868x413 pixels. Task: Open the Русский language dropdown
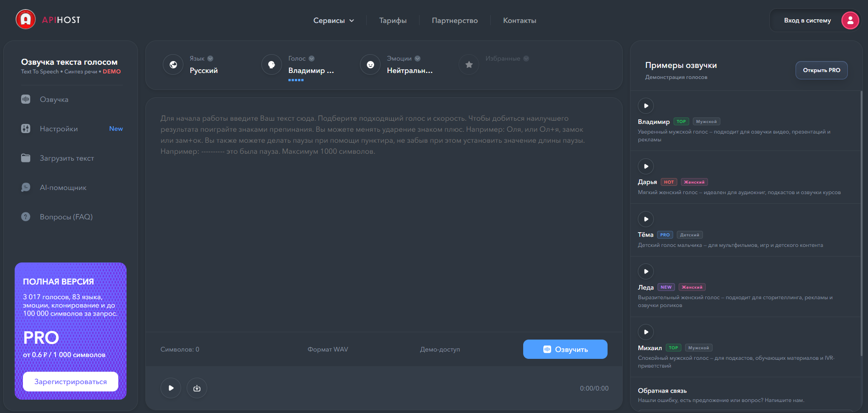[x=204, y=71]
